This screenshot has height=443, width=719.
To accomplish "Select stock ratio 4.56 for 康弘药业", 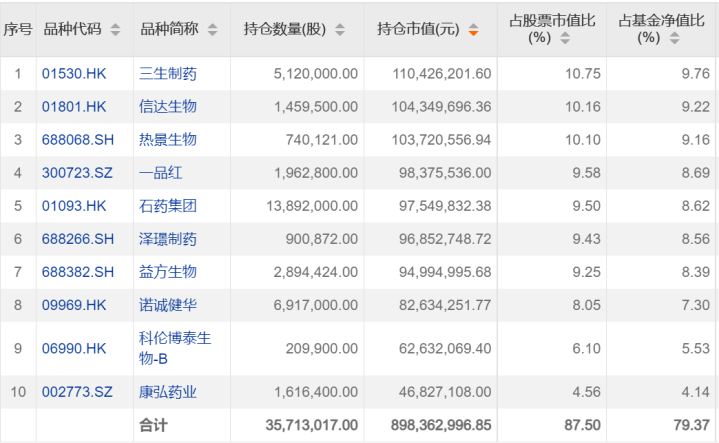I will point(586,392).
